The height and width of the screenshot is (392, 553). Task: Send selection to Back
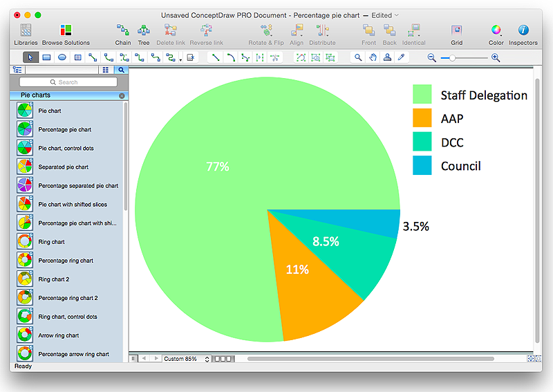(389, 35)
